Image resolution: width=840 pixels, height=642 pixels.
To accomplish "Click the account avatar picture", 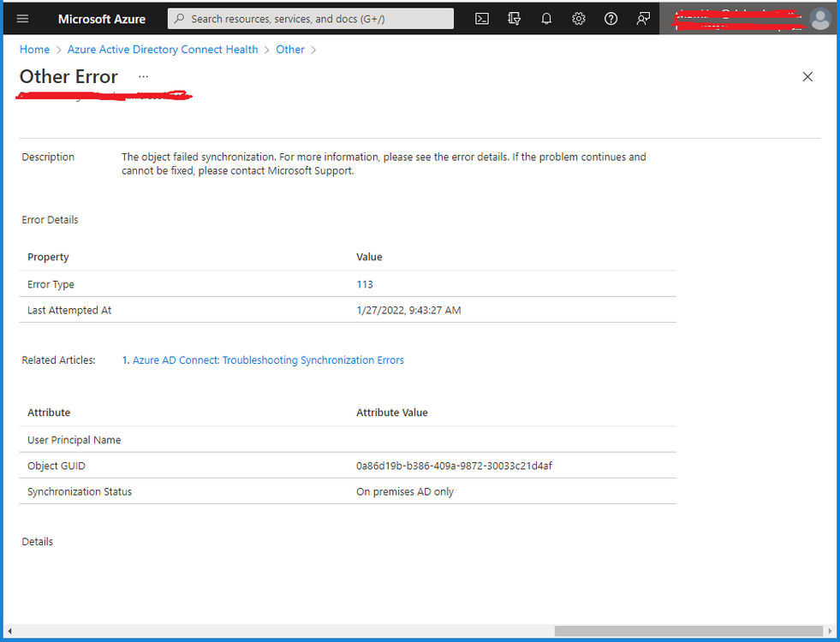I will 820,20.
